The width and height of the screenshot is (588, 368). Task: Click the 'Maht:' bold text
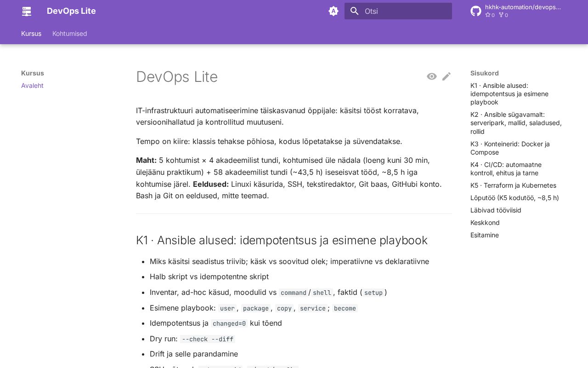(x=146, y=160)
